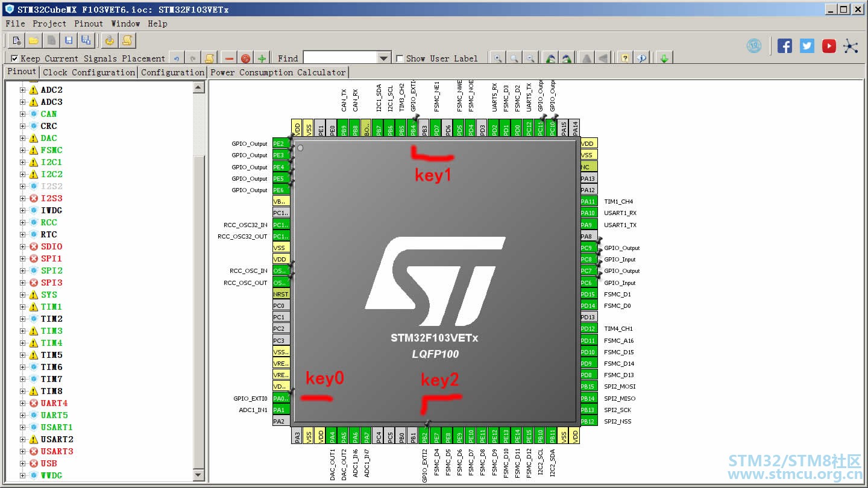Click the tree scrollbar down arrow
Viewport: 868px width, 488px height.
[x=199, y=475]
